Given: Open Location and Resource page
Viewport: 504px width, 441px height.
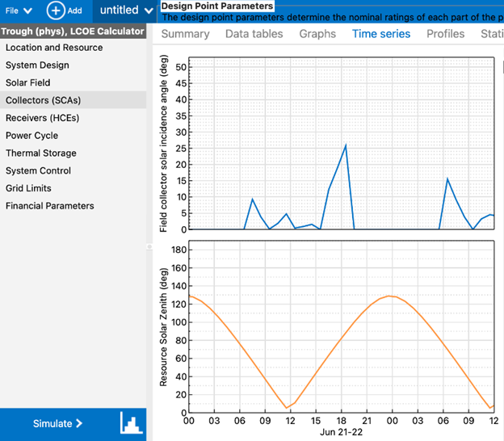Looking at the screenshot, I should click(54, 48).
